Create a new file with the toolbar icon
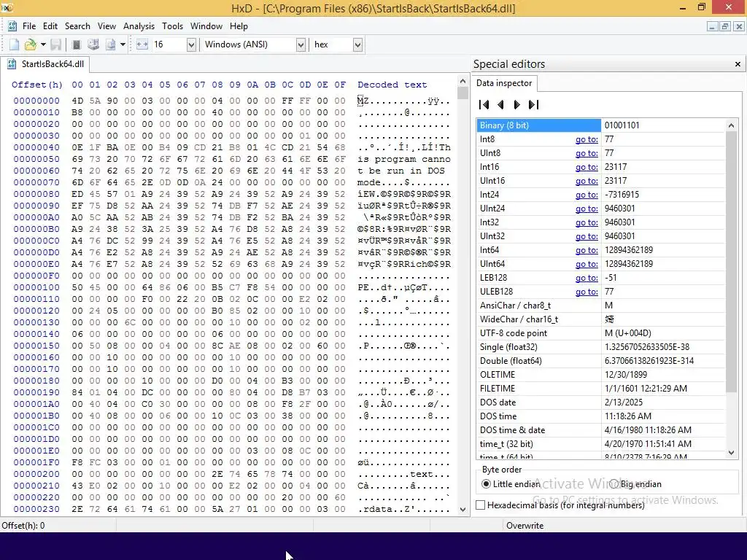747x560 pixels. (x=14, y=44)
